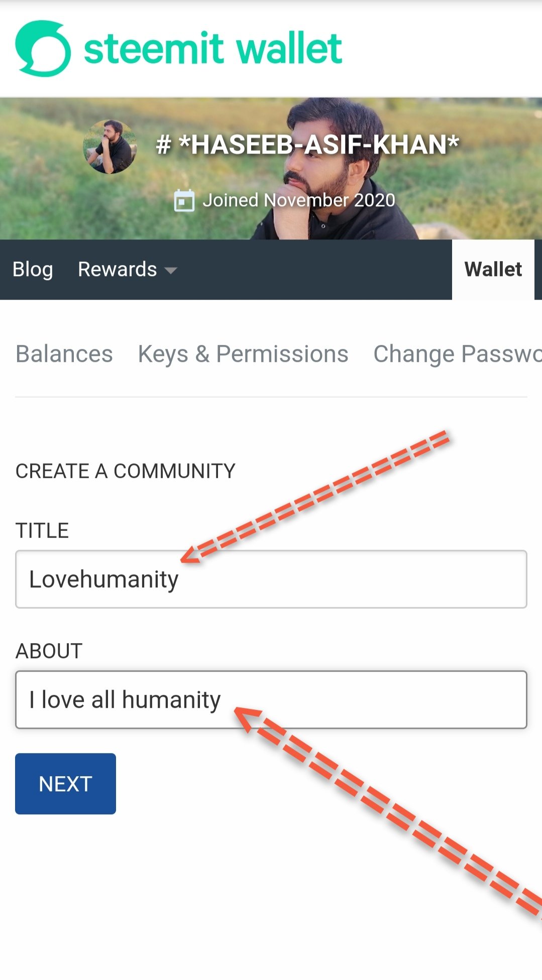Viewport: 542px width, 980px height.
Task: Click the profile cover banner image
Action: (x=271, y=168)
